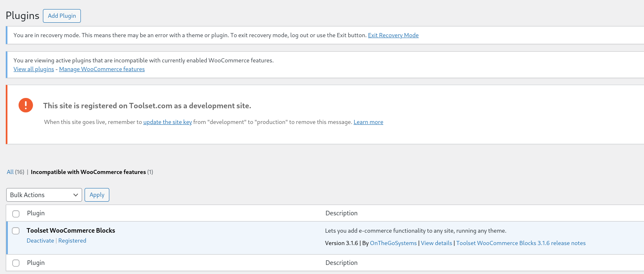The width and height of the screenshot is (644, 274).
Task: Click the orange exclamation warning icon
Action: [26, 105]
